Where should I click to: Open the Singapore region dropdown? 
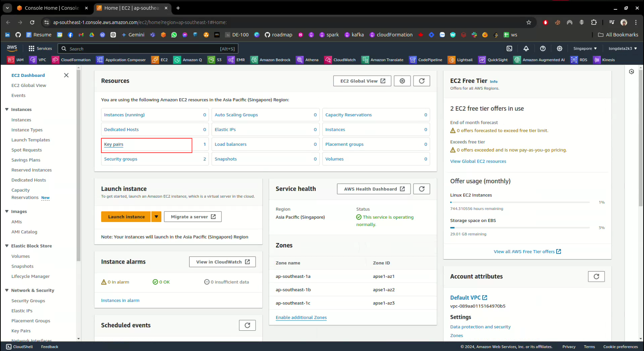585,48
